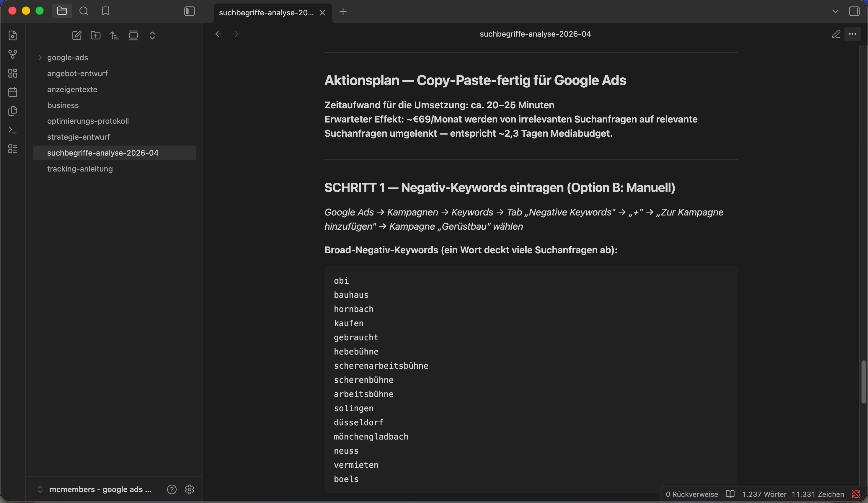The height and width of the screenshot is (503, 868).
Task: Open the canvas ribbon icon
Action: pos(13,73)
